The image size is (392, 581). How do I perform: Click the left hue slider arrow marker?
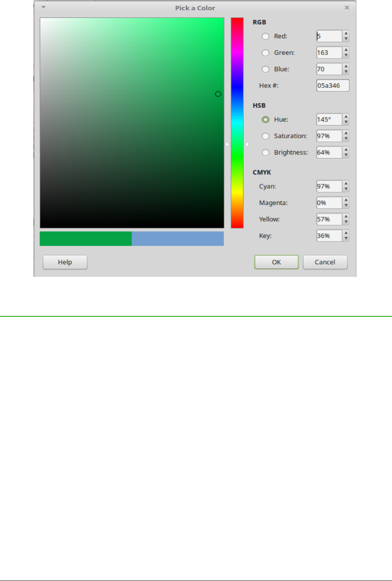[227, 144]
